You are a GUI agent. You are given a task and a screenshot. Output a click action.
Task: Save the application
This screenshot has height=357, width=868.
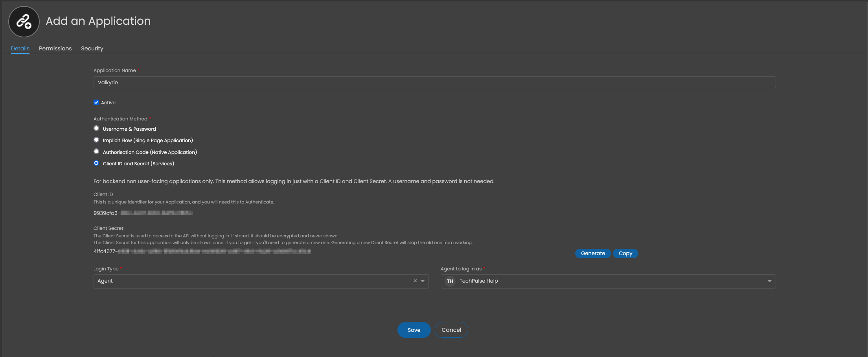pyautogui.click(x=414, y=330)
